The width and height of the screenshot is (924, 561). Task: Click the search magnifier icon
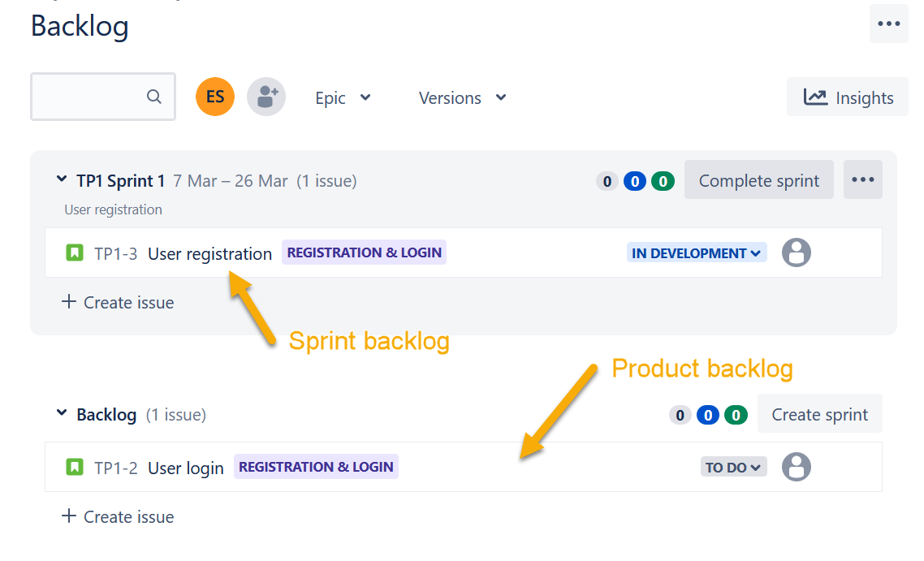(x=153, y=97)
